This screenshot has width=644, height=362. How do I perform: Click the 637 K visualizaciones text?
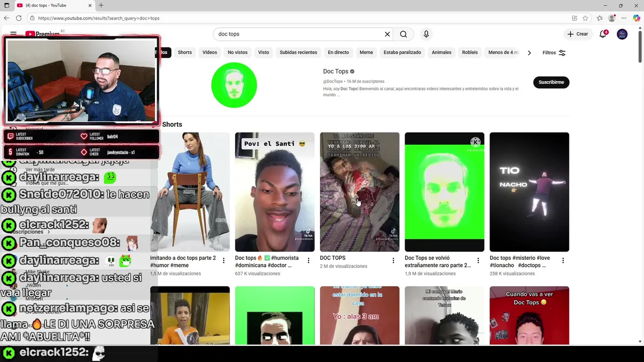click(x=258, y=274)
